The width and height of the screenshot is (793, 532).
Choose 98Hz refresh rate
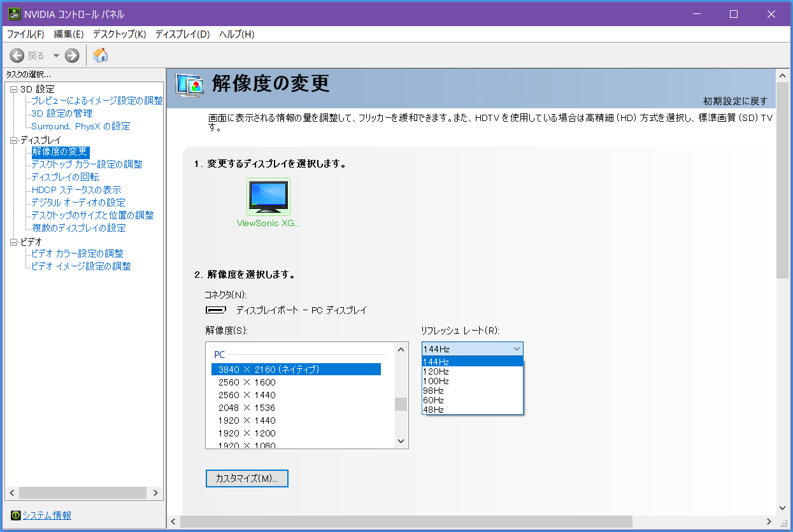472,391
